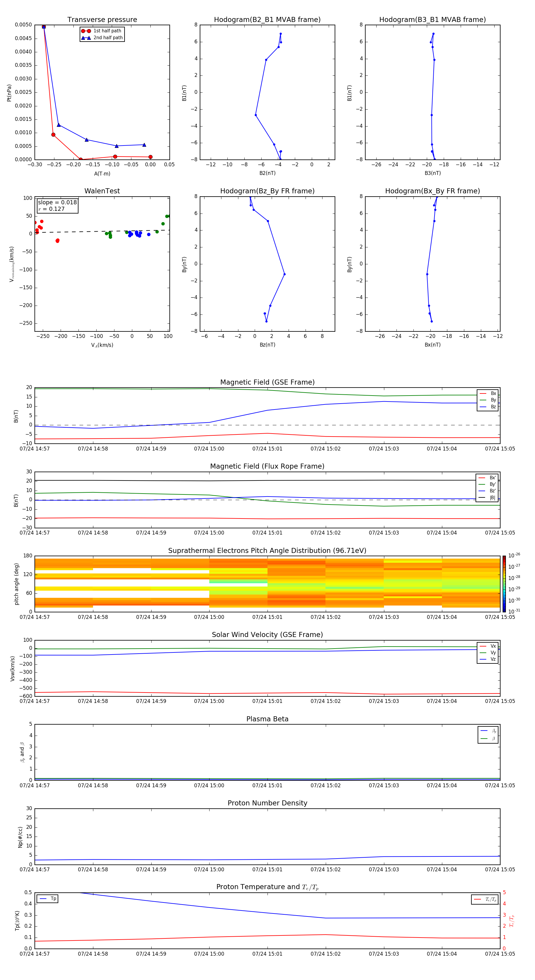Click the "Magnetic Field (GSE Frame)" title

(267, 382)
